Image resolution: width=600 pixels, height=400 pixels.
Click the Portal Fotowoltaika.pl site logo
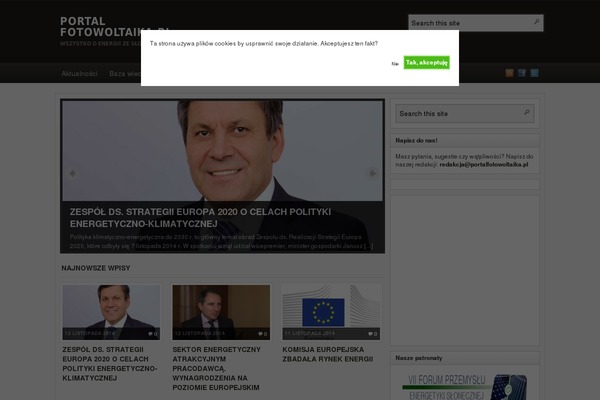[x=100, y=26]
